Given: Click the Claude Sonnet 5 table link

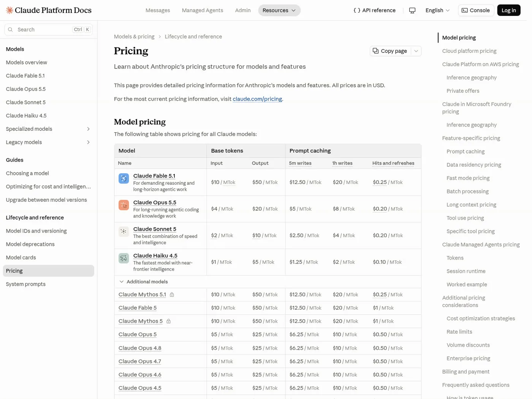Looking at the screenshot, I should (x=155, y=229).
